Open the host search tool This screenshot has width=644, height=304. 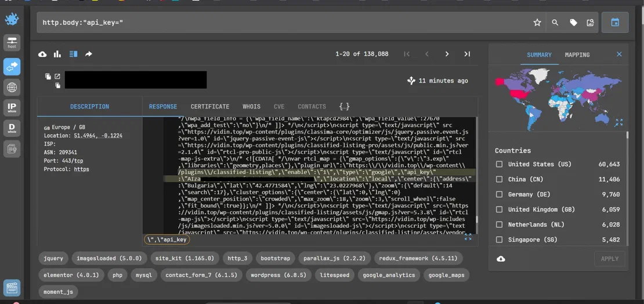pyautogui.click(x=12, y=43)
